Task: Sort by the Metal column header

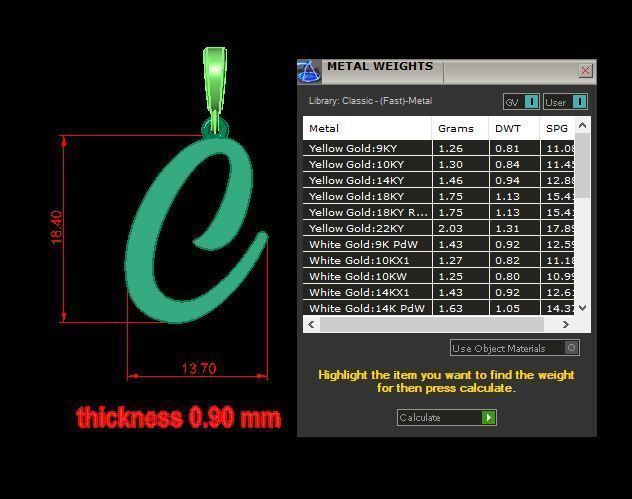Action: pyautogui.click(x=367, y=128)
